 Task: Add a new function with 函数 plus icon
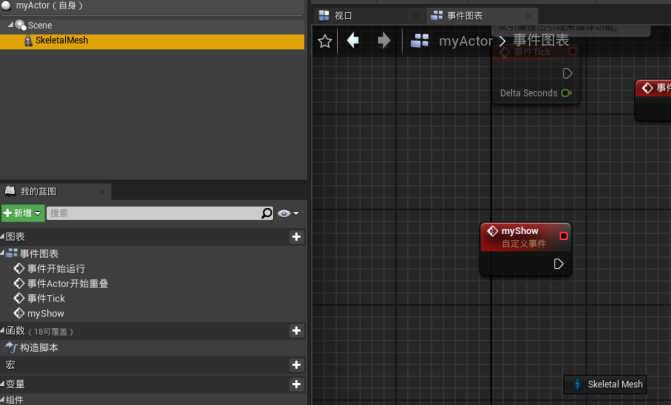point(296,330)
